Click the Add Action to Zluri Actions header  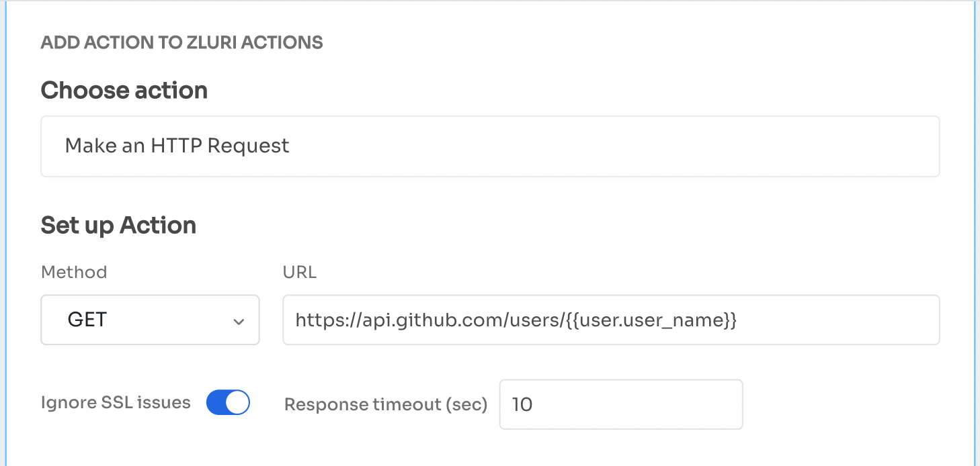click(181, 43)
